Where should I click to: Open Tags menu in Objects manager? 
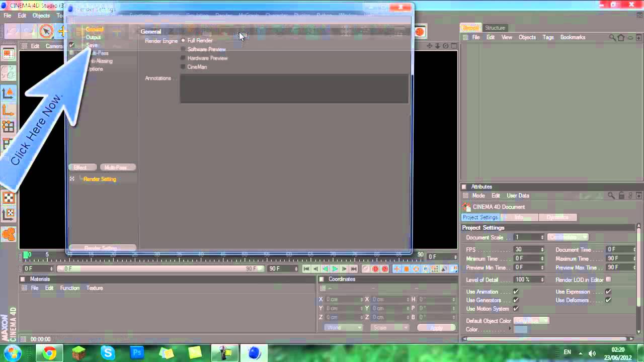(x=548, y=37)
